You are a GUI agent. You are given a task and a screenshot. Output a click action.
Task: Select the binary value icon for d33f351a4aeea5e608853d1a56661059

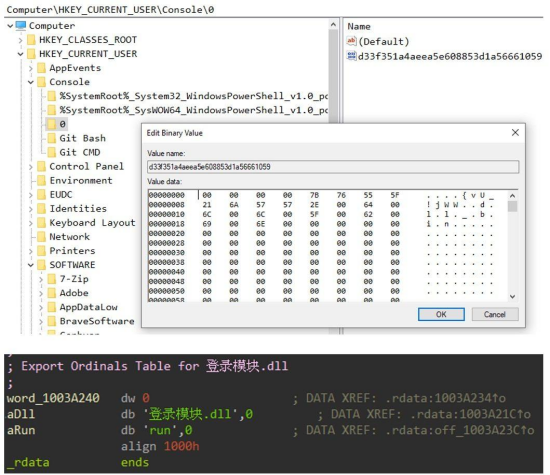click(351, 55)
